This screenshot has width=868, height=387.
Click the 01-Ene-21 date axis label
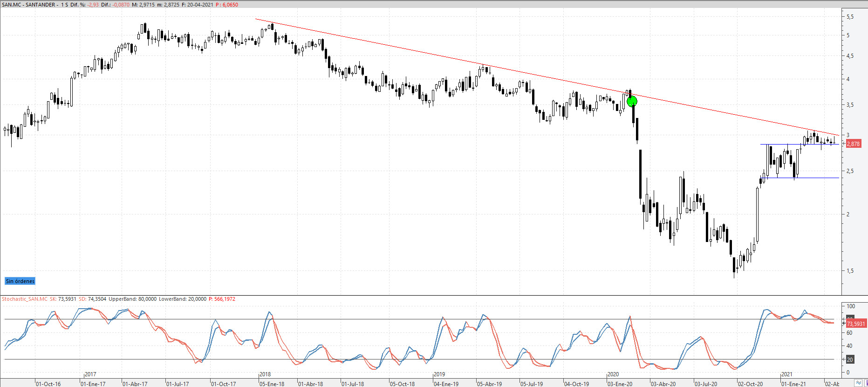(x=793, y=384)
